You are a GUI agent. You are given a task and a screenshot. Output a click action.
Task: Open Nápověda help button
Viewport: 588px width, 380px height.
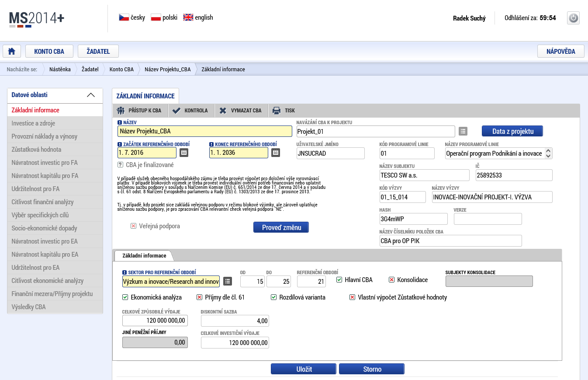click(561, 51)
